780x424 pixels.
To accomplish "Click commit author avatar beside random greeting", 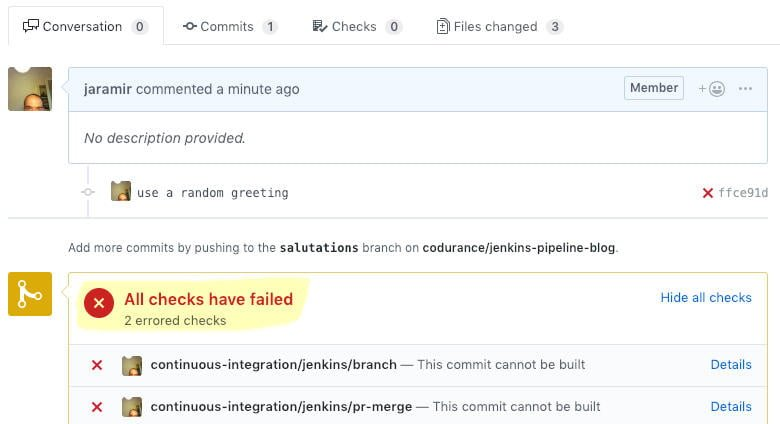I will tap(121, 192).
